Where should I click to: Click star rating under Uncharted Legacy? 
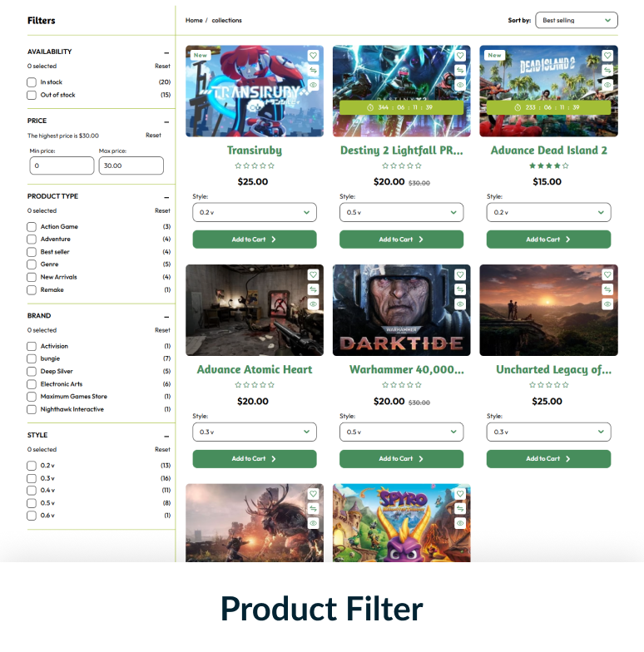coord(549,385)
